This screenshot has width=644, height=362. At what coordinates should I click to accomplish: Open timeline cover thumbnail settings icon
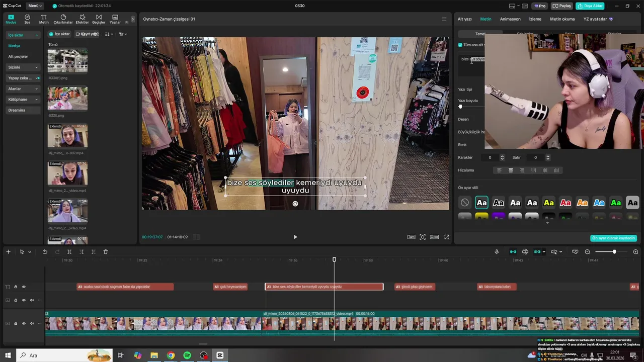[x=575, y=252]
